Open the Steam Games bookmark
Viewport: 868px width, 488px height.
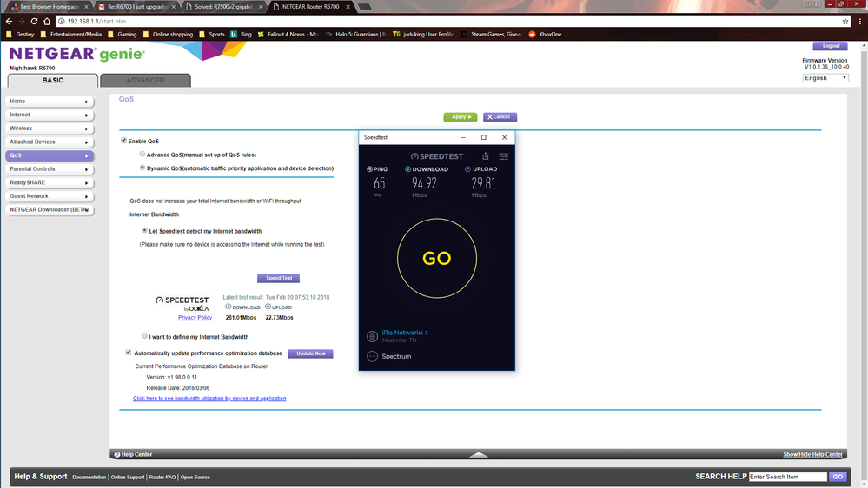click(492, 35)
